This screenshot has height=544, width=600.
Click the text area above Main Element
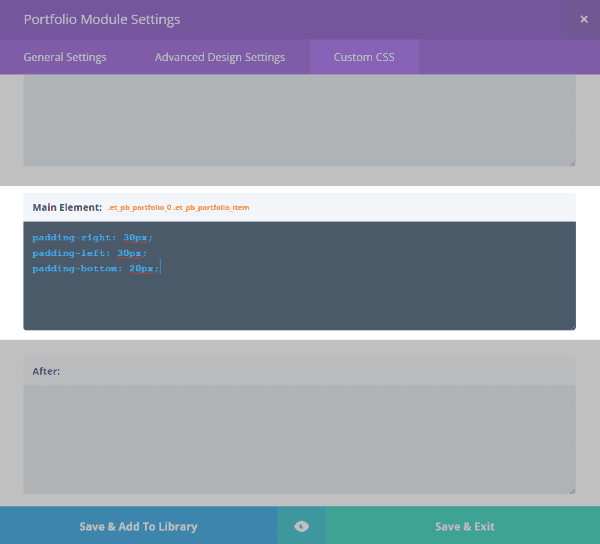coord(299,120)
